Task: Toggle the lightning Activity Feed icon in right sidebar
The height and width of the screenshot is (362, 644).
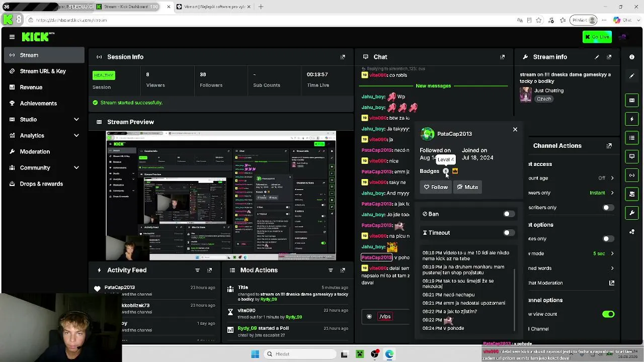Action: (x=632, y=119)
